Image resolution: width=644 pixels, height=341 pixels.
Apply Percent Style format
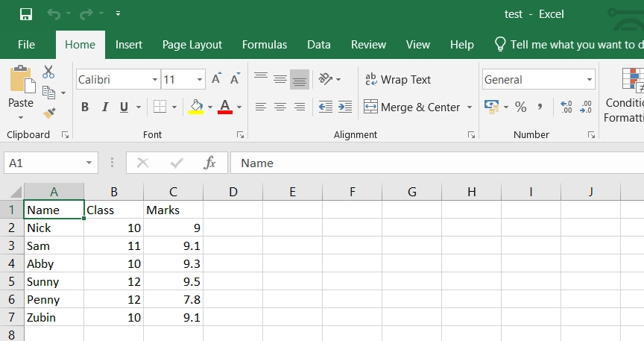coord(521,107)
